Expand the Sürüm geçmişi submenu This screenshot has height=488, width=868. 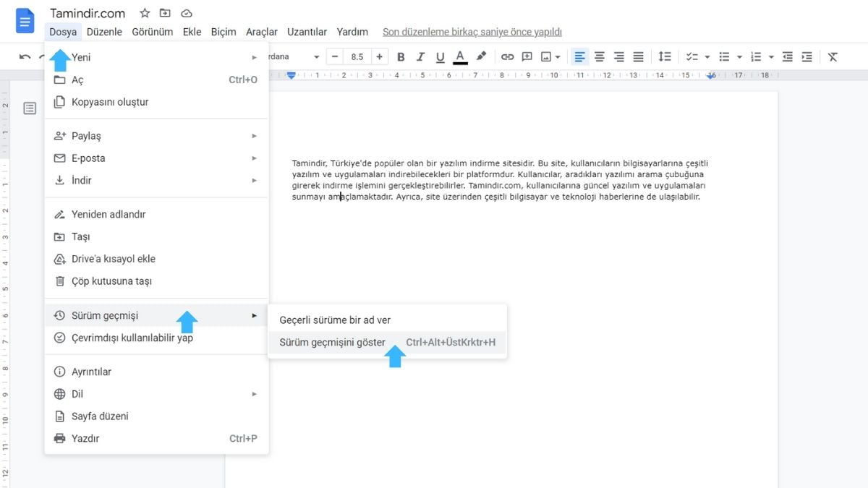pos(103,315)
